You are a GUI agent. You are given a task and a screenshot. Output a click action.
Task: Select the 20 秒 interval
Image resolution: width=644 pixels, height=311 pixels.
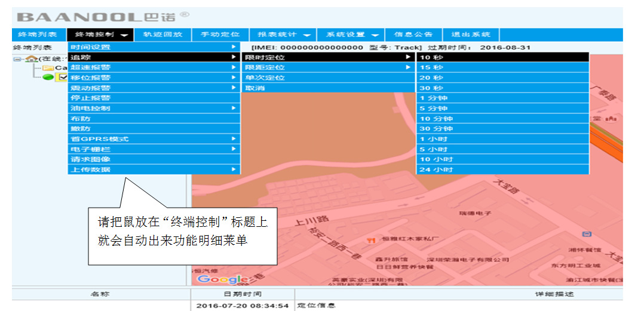click(503, 78)
